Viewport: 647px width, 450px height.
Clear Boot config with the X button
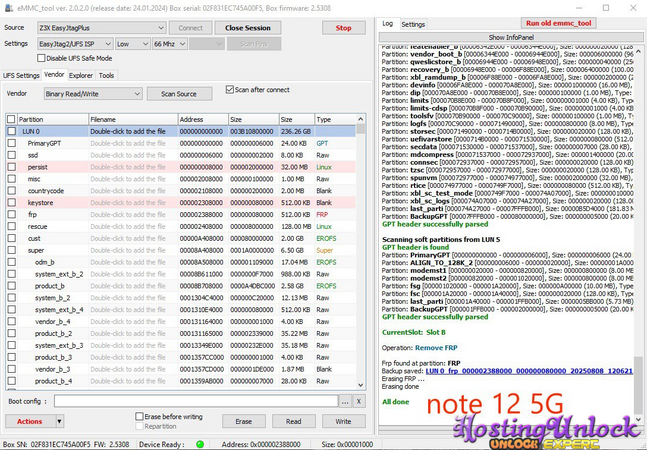359,401
